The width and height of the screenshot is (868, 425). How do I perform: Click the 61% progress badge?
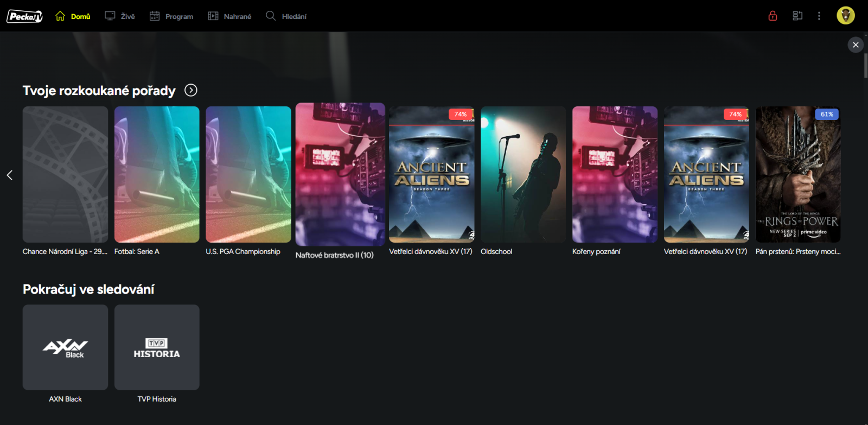click(x=827, y=115)
